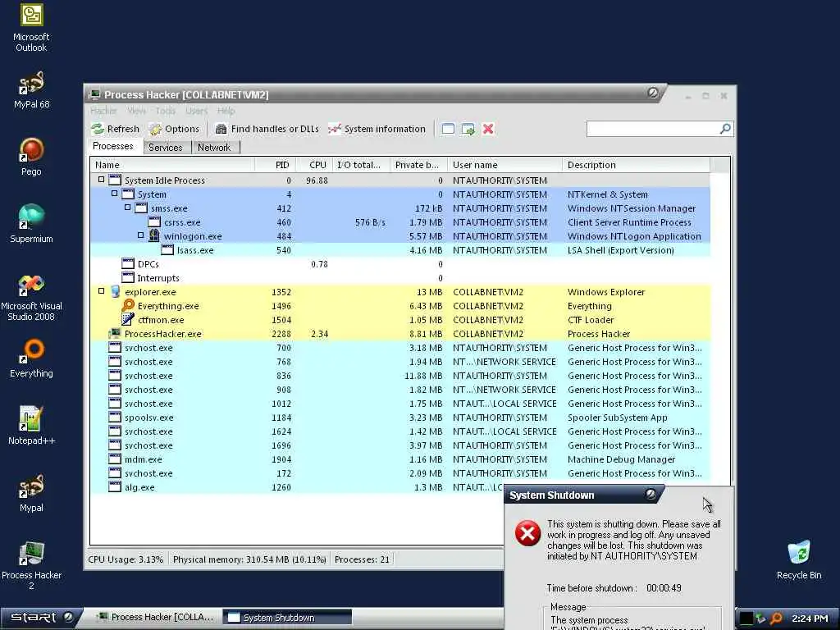Collapse the System process tree node

click(x=114, y=194)
